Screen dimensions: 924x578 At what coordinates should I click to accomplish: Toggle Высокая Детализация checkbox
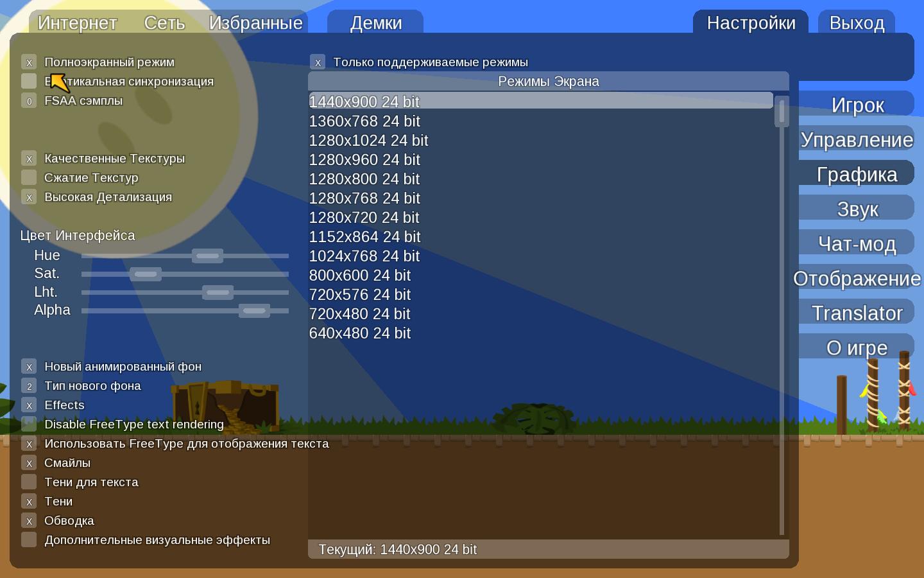[29, 197]
